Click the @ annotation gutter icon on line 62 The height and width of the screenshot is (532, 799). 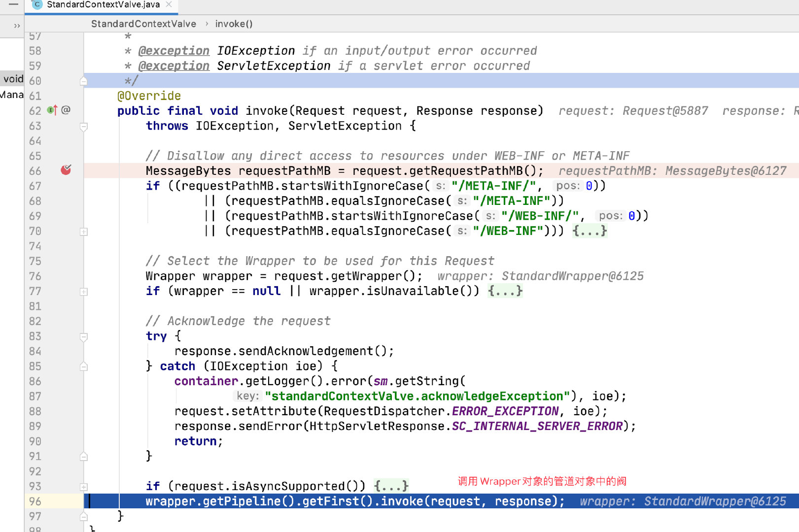point(66,110)
